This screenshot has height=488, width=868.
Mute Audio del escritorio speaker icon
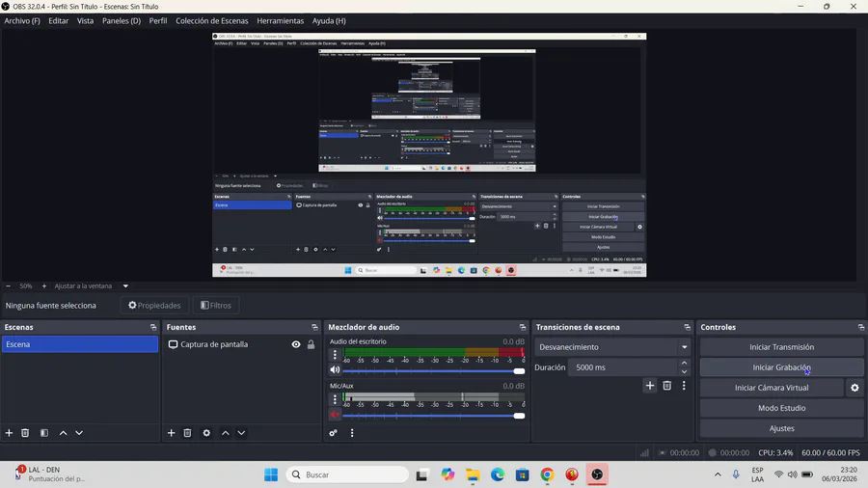click(335, 369)
